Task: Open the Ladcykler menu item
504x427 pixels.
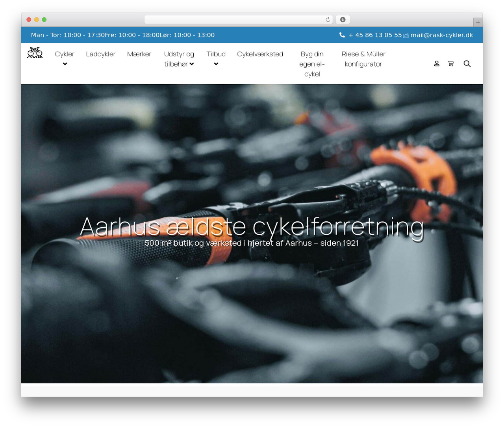Action: tap(101, 54)
